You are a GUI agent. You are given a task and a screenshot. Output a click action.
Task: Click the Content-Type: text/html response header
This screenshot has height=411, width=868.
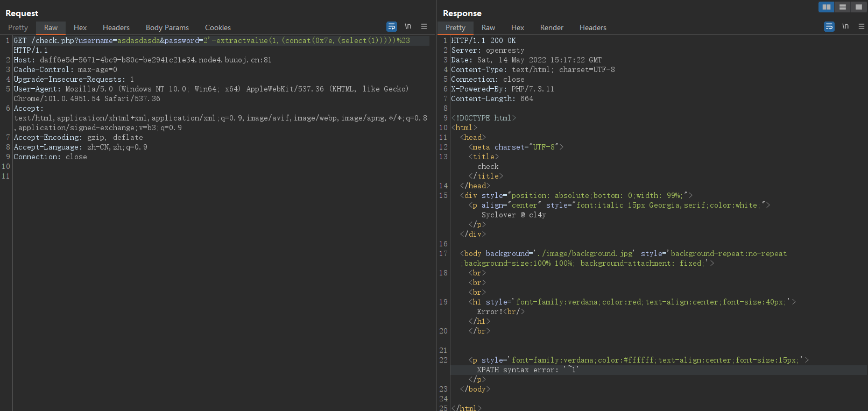[533, 69]
